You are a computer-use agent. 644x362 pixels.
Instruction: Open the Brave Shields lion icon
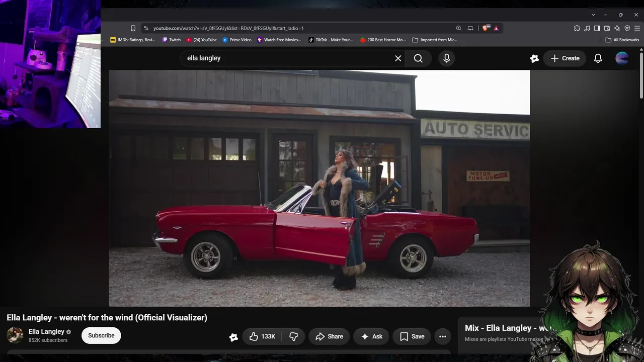point(486,28)
